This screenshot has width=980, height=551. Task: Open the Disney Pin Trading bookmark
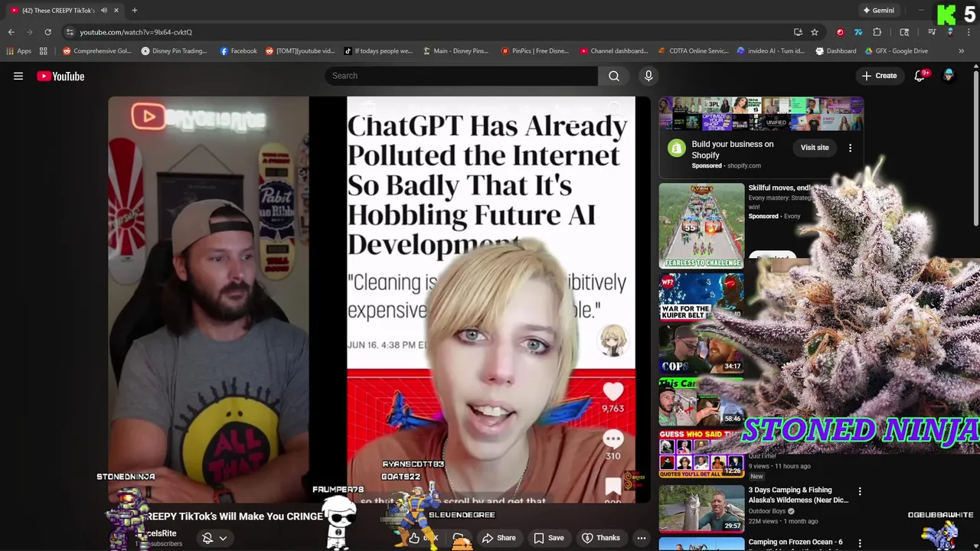(174, 51)
